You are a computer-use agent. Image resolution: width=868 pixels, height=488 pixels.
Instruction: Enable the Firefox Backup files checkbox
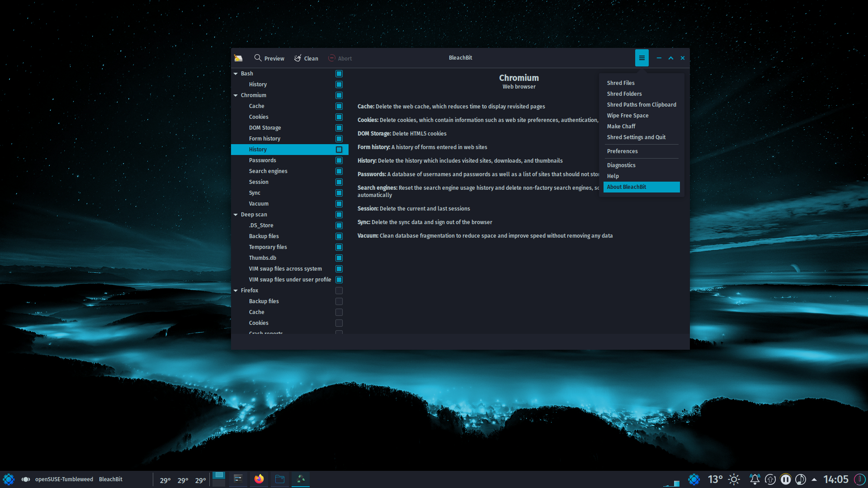click(339, 301)
